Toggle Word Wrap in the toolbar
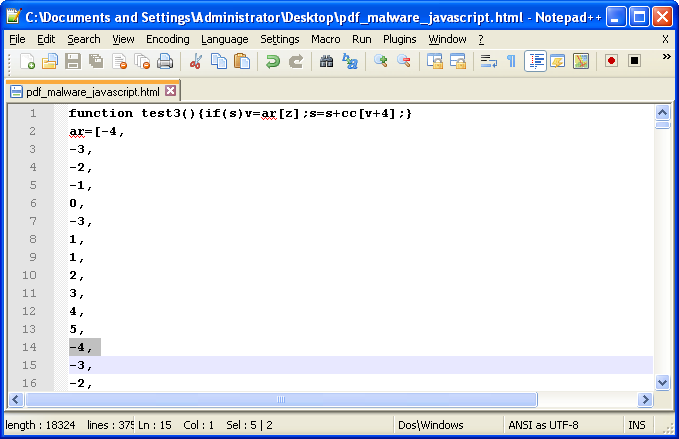 pos(489,62)
